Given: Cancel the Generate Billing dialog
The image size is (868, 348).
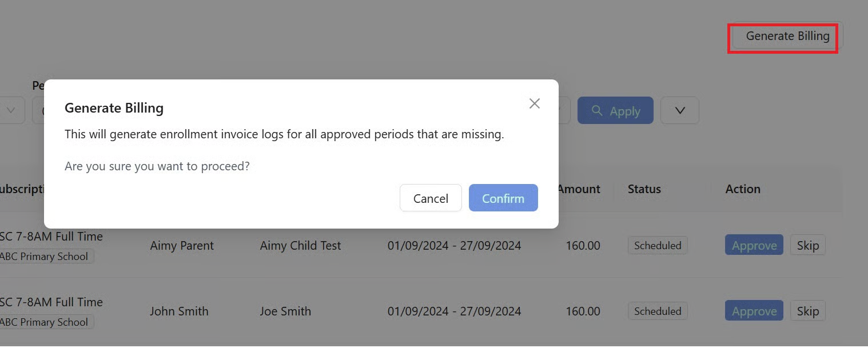Looking at the screenshot, I should (x=431, y=198).
